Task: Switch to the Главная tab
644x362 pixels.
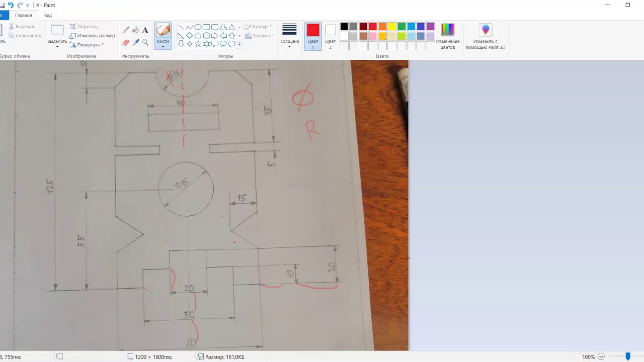Action: (x=24, y=16)
